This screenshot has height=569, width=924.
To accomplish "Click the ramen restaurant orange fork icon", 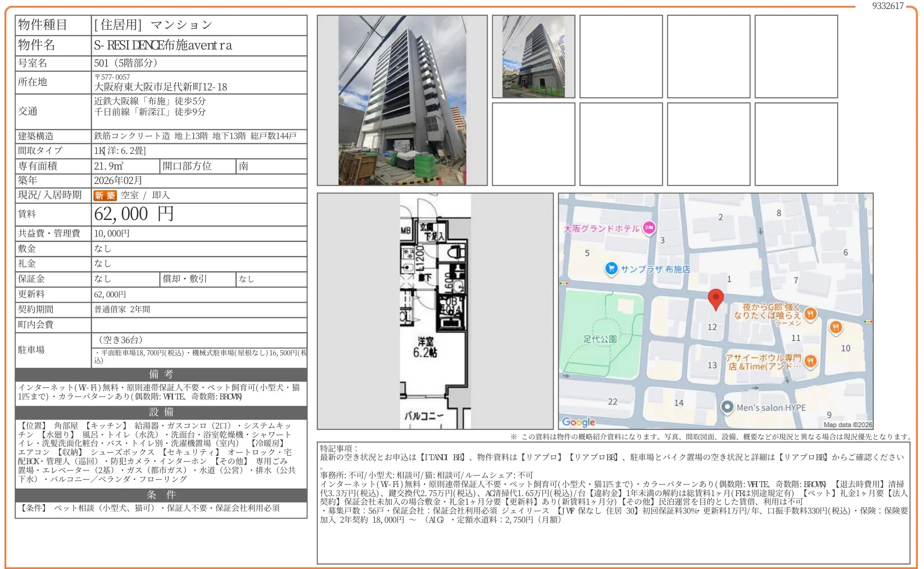I will pyautogui.click(x=810, y=313).
